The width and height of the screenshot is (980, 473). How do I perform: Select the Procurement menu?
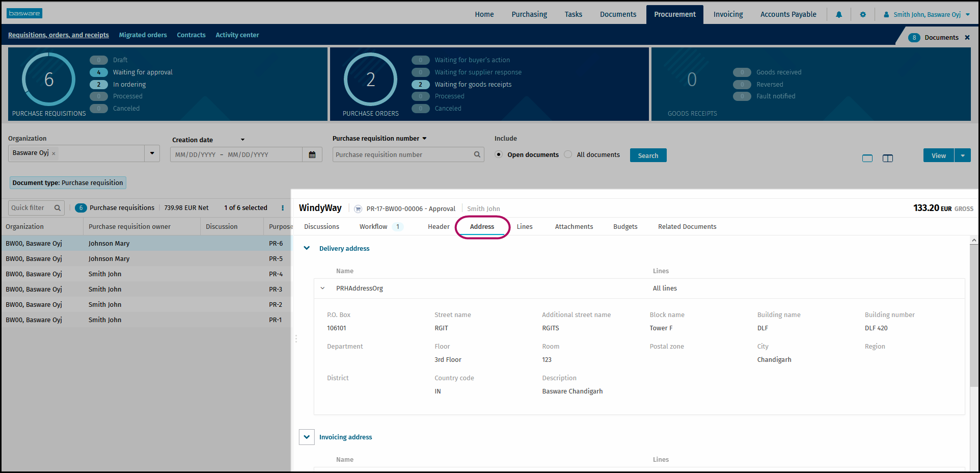point(675,14)
